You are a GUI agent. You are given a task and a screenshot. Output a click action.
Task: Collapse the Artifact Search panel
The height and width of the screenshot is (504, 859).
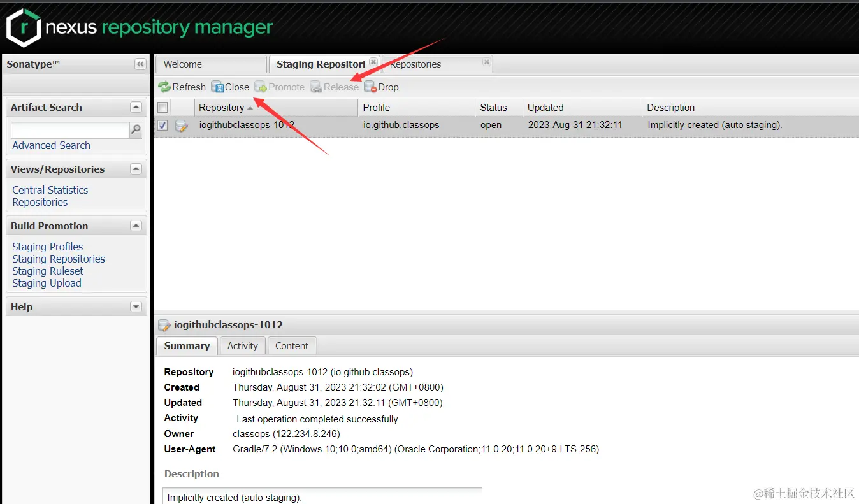click(x=136, y=107)
